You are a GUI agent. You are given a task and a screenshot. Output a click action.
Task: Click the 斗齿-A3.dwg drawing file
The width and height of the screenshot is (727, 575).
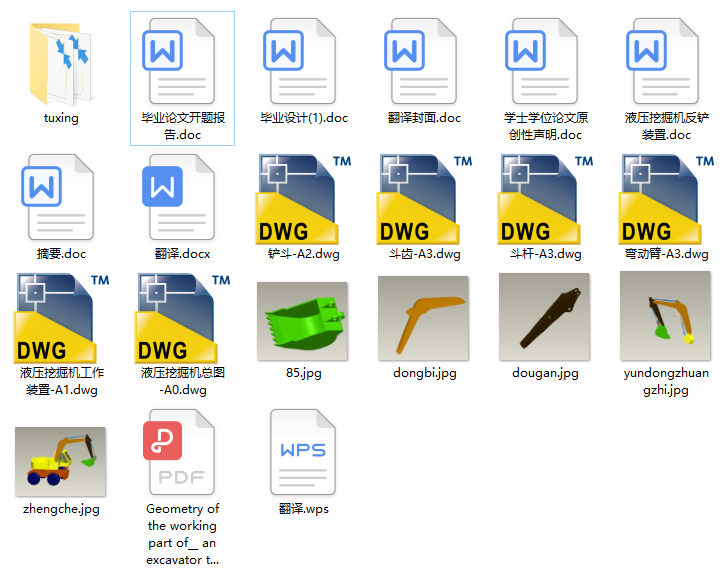tap(424, 198)
